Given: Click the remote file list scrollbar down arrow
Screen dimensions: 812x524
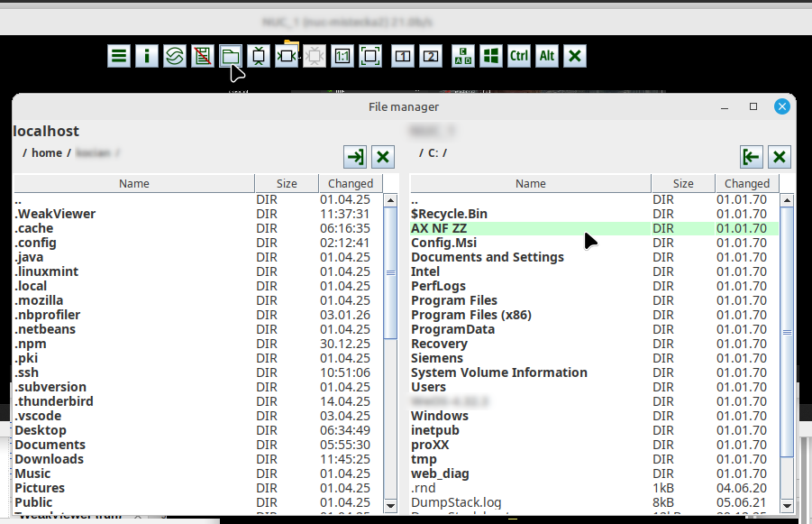Looking at the screenshot, I should (x=787, y=506).
